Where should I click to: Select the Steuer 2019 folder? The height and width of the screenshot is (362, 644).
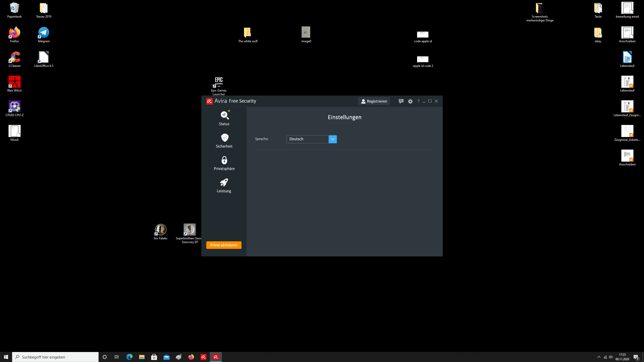[x=44, y=11]
